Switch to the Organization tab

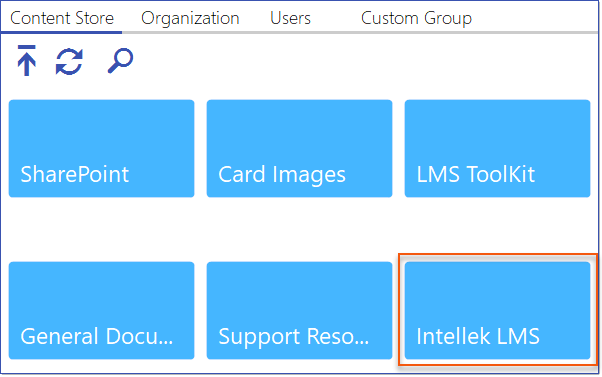pyautogui.click(x=190, y=18)
